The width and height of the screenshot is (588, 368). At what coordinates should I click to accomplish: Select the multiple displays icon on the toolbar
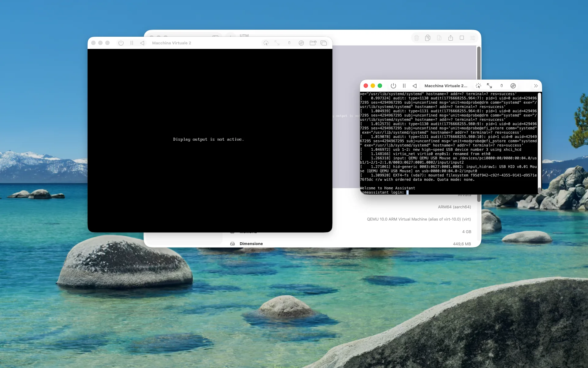(x=324, y=43)
